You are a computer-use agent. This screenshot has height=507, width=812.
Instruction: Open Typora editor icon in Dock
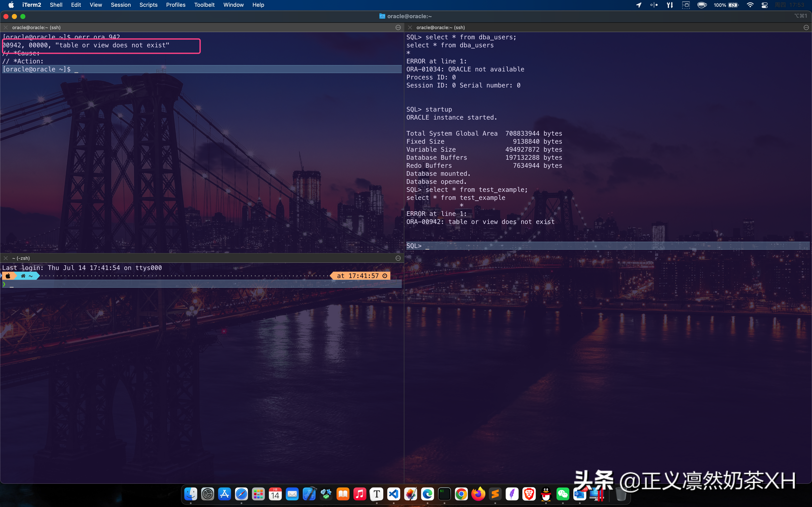point(376,494)
